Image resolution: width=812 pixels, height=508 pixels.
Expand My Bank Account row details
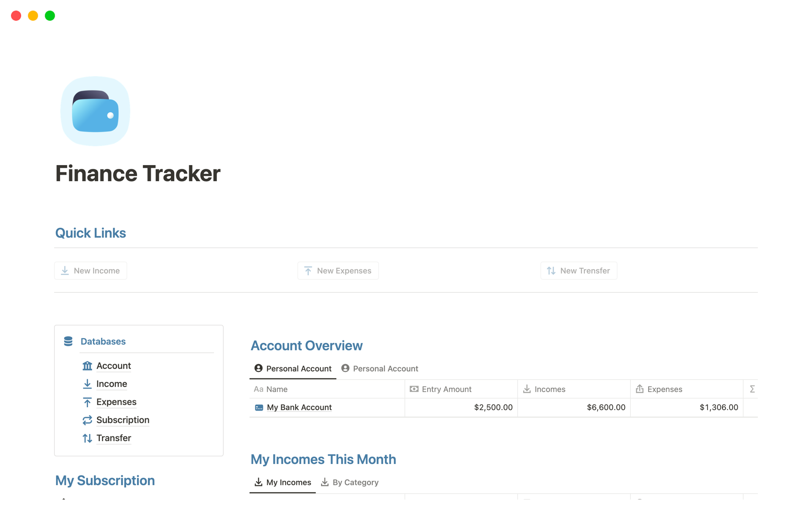299,407
